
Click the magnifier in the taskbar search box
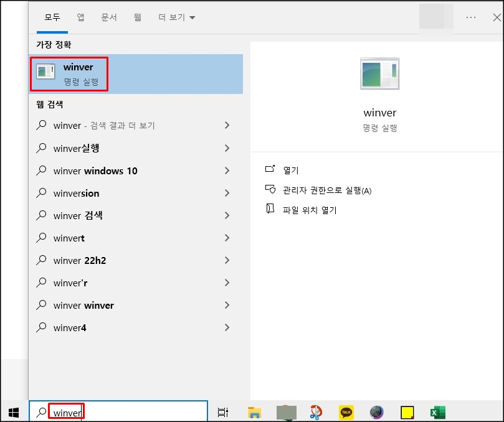42,412
